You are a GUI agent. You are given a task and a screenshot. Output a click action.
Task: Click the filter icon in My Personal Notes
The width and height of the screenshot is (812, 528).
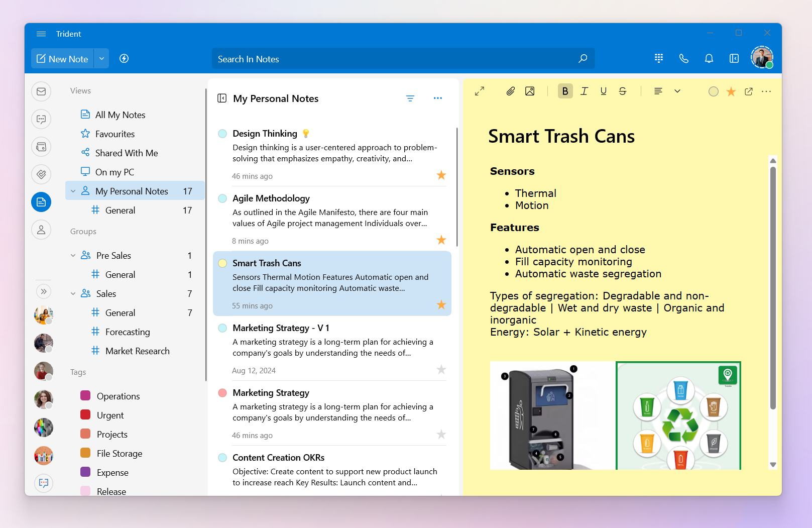410,98
